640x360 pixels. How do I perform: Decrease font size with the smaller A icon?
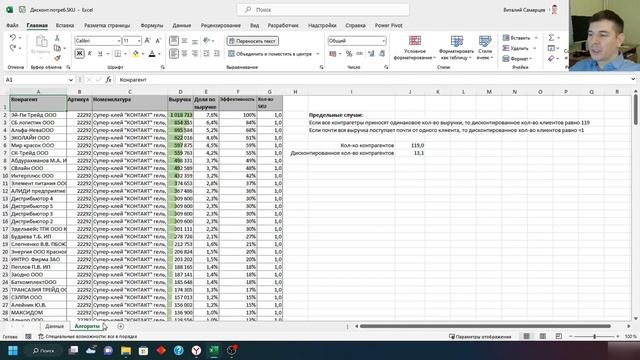pyautogui.click(x=158, y=41)
